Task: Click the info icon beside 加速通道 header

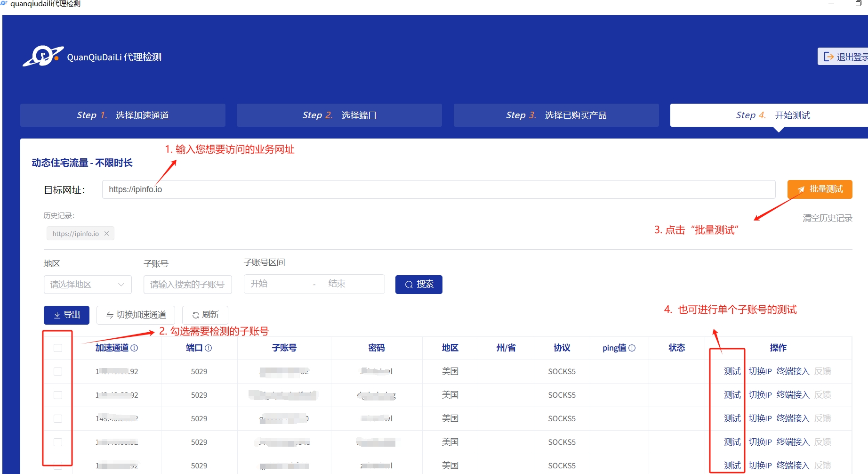Action: coord(134,348)
